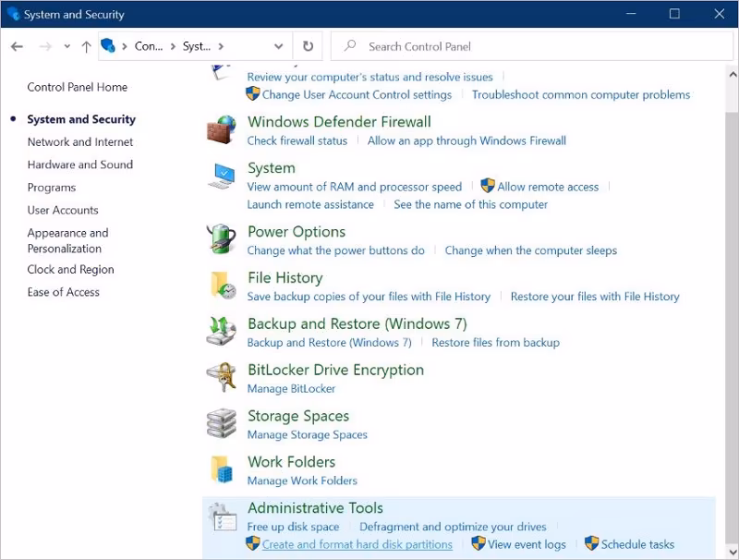Click the System computer monitor icon
Screen dimensions: 739x560
221,176
